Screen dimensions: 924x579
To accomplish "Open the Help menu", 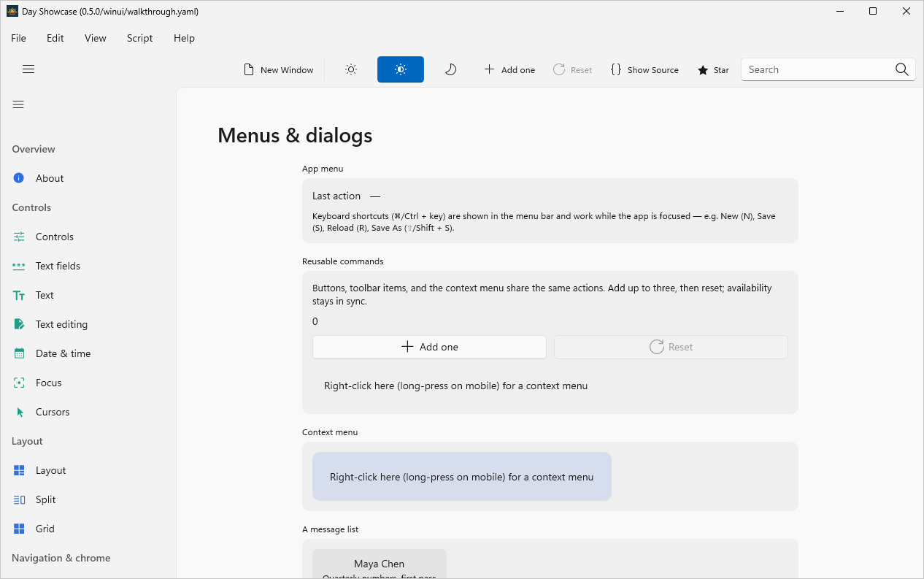I will 185,38.
